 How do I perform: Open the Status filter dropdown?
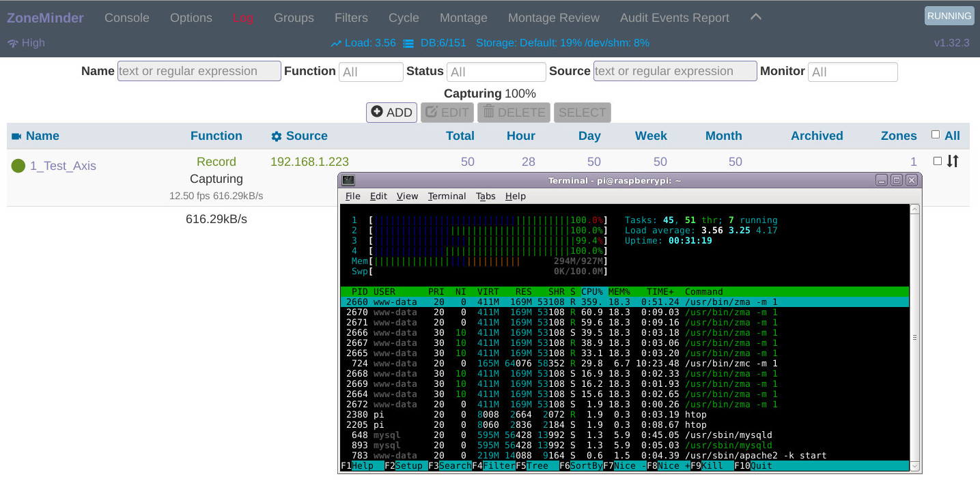click(496, 72)
